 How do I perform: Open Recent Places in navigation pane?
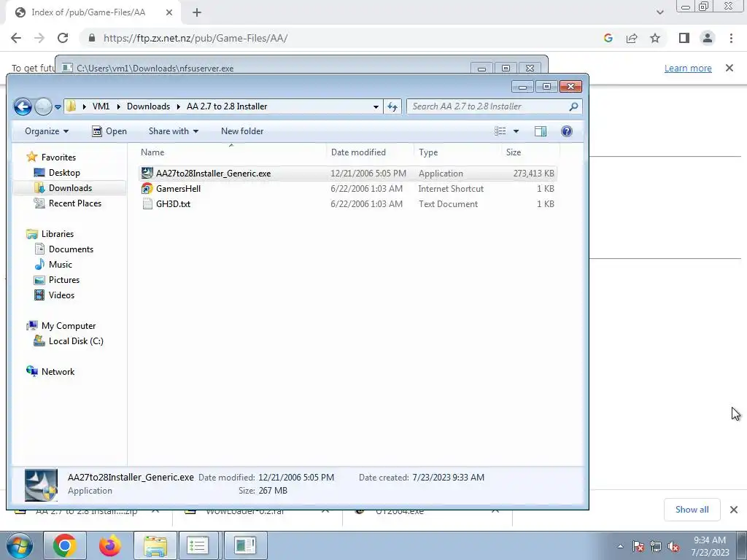pyautogui.click(x=75, y=203)
